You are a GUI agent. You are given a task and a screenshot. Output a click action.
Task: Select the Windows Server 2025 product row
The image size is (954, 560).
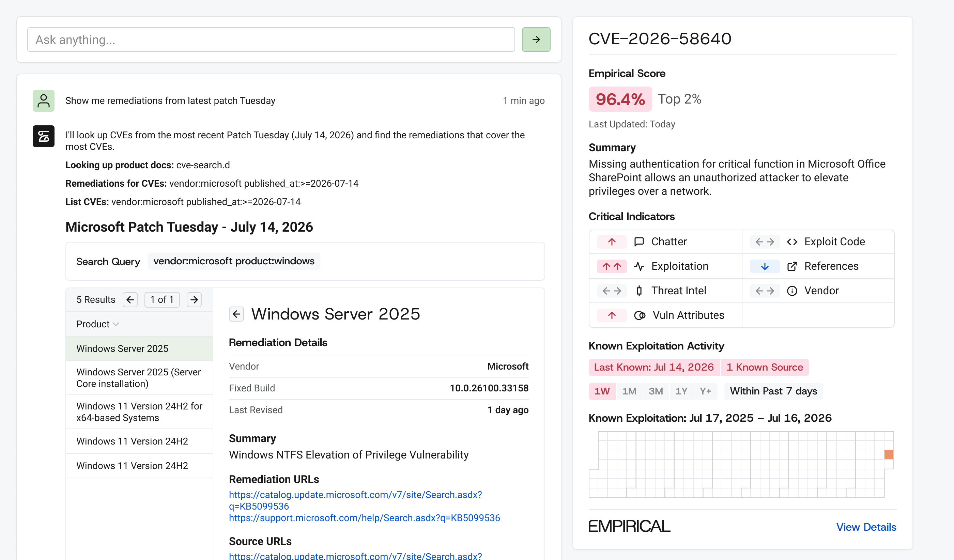(x=139, y=348)
